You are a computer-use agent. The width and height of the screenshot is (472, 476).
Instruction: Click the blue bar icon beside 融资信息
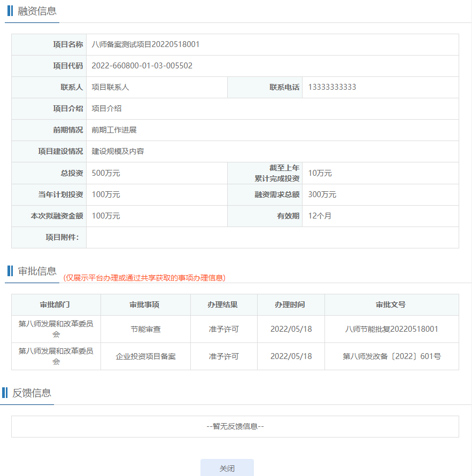tap(10, 11)
